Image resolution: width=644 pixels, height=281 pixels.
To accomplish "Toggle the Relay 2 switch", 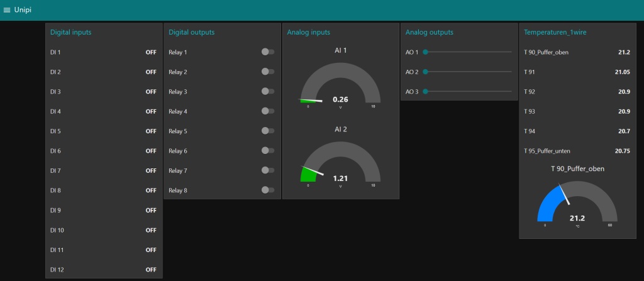I will tap(268, 72).
